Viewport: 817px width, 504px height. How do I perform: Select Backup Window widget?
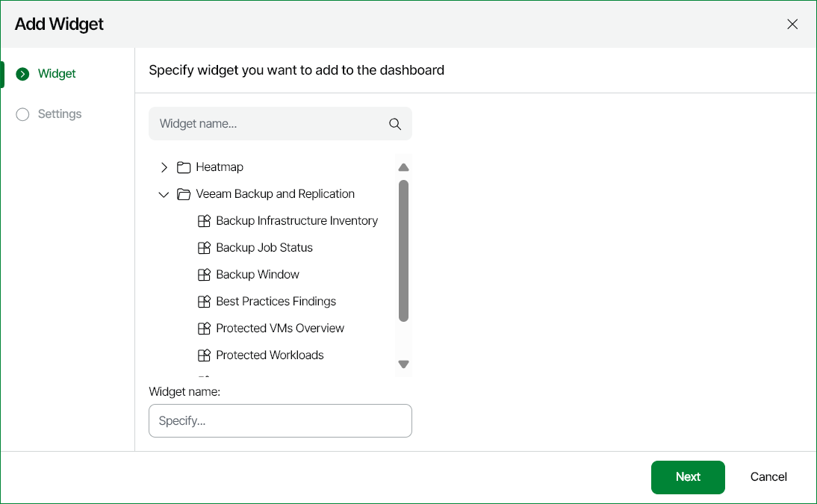(258, 275)
